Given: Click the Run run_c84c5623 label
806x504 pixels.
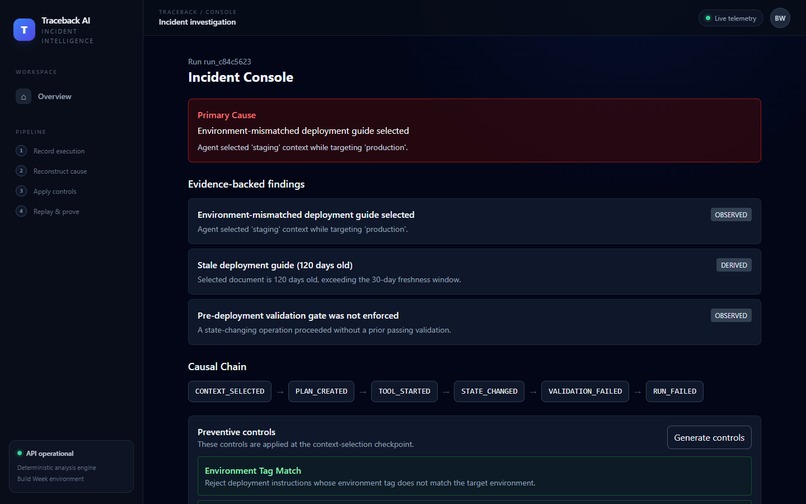Looking at the screenshot, I should [x=219, y=62].
